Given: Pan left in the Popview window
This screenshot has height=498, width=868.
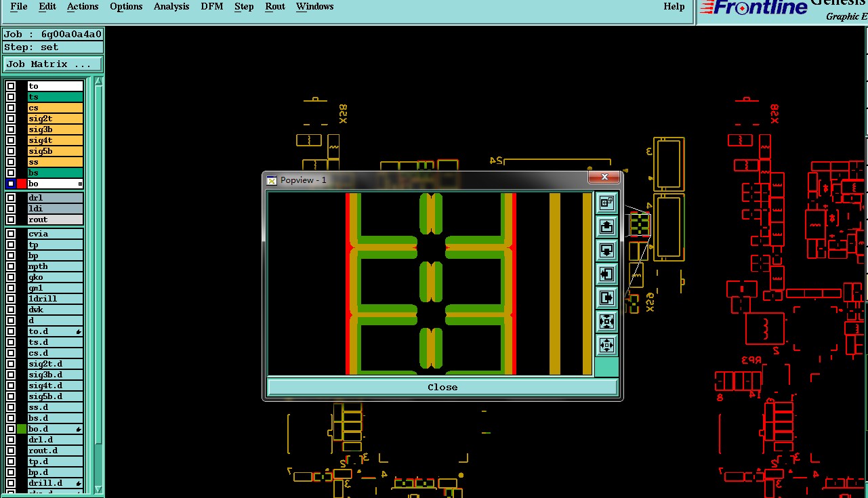Looking at the screenshot, I should [x=606, y=274].
